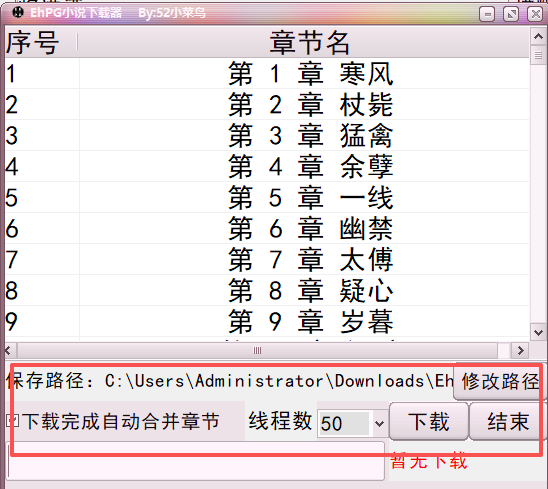Click the 暂无下载 status text

428,461
